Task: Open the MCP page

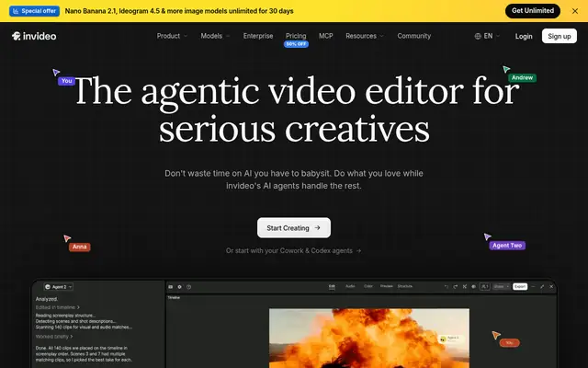Action: click(325, 36)
